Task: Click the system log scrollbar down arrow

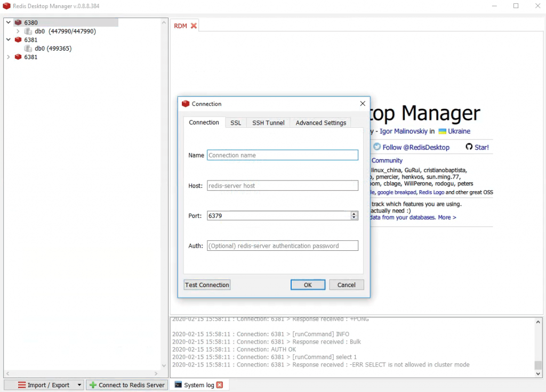Action: [x=538, y=374]
